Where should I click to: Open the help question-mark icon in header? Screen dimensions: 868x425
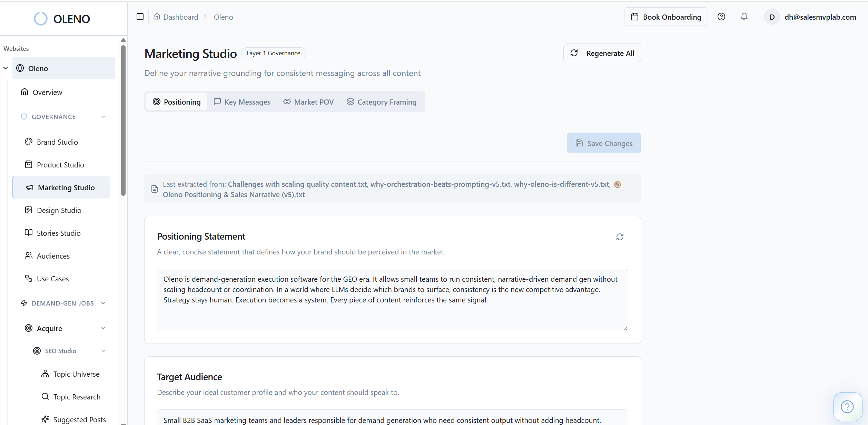[x=721, y=17]
